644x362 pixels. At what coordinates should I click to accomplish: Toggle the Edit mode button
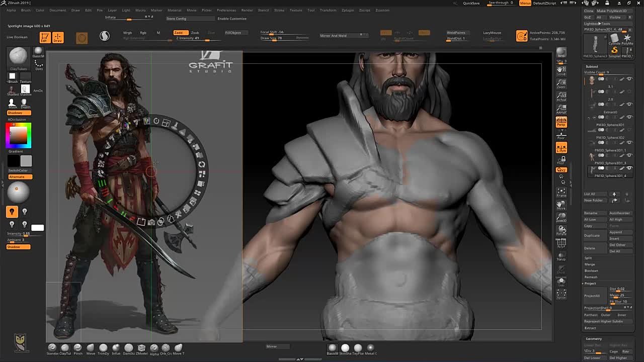45,38
